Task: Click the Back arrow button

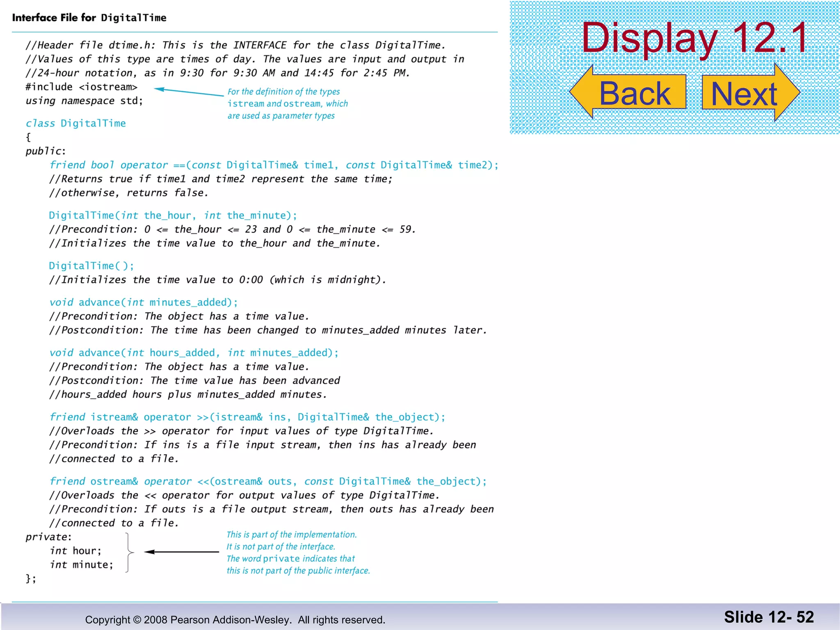Action: [628, 92]
